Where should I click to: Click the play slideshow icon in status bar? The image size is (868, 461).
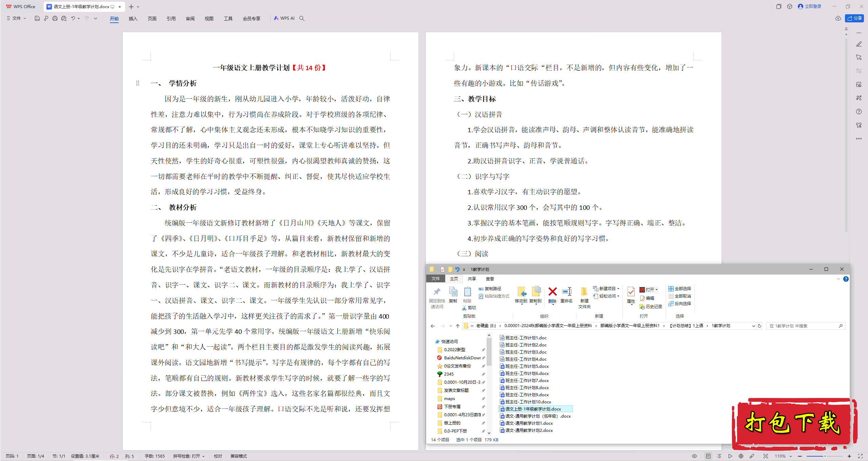[730, 456]
